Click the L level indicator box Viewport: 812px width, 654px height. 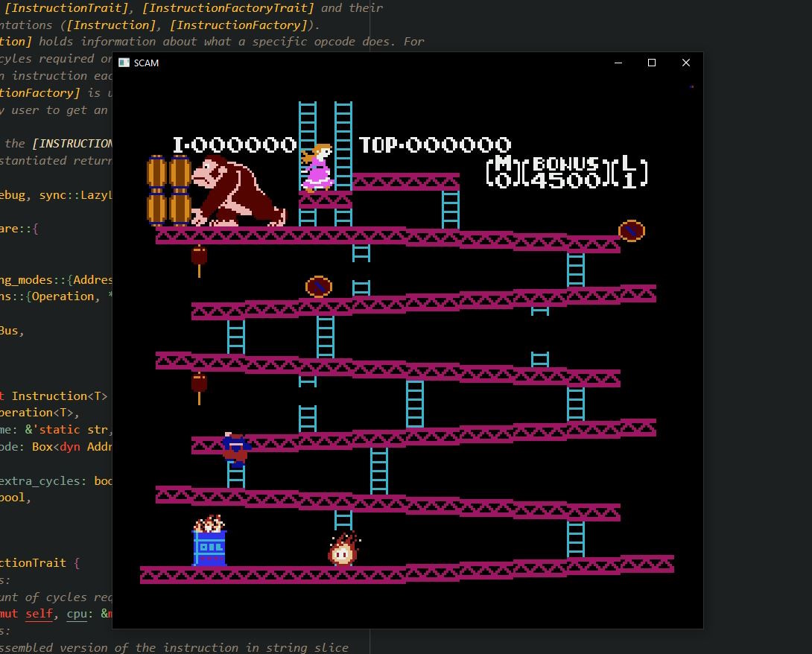(629, 171)
